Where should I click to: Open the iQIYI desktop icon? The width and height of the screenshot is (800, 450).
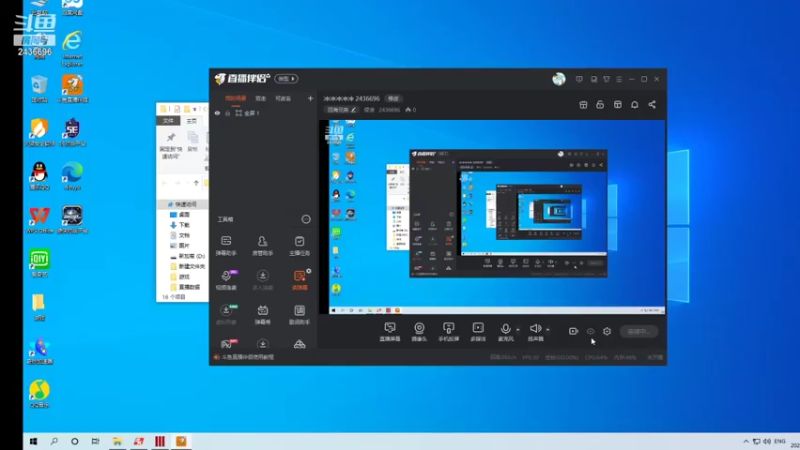pyautogui.click(x=39, y=263)
